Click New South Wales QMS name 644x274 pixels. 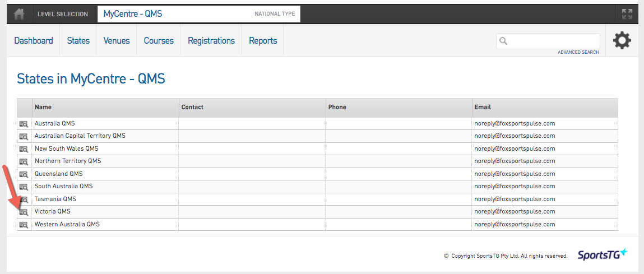(67, 148)
